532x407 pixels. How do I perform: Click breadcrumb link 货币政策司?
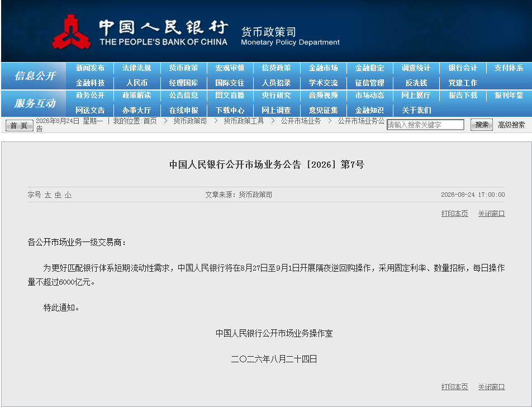190,121
